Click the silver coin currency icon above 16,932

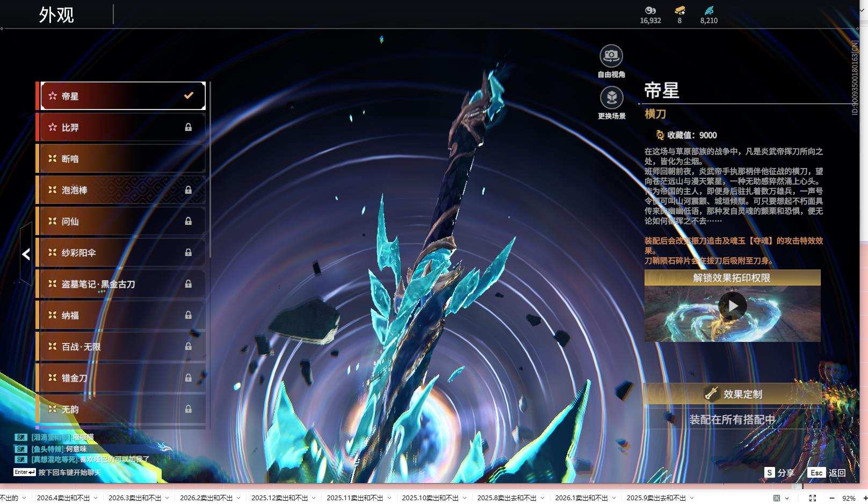pyautogui.click(x=650, y=10)
